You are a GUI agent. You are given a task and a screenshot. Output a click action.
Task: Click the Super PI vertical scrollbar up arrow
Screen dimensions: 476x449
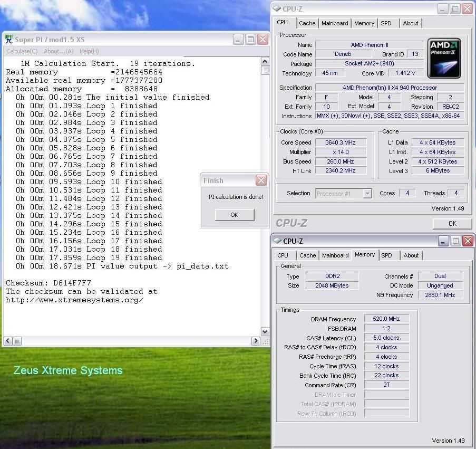[265, 62]
